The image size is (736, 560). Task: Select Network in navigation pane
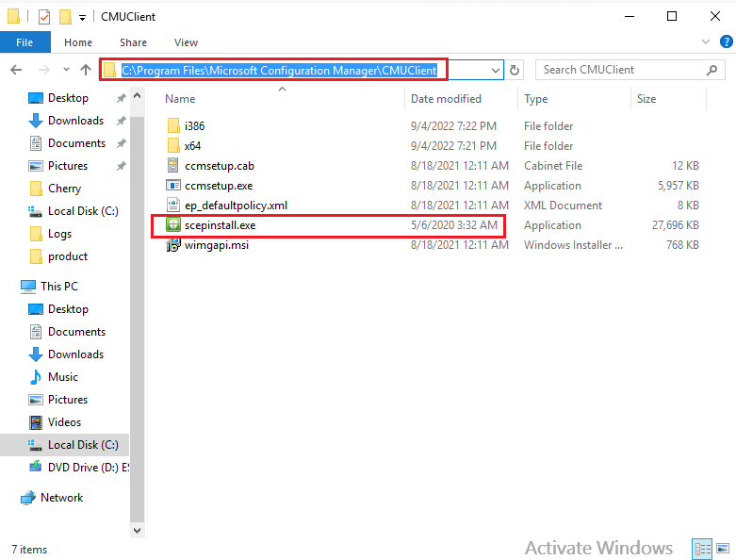pyautogui.click(x=61, y=498)
